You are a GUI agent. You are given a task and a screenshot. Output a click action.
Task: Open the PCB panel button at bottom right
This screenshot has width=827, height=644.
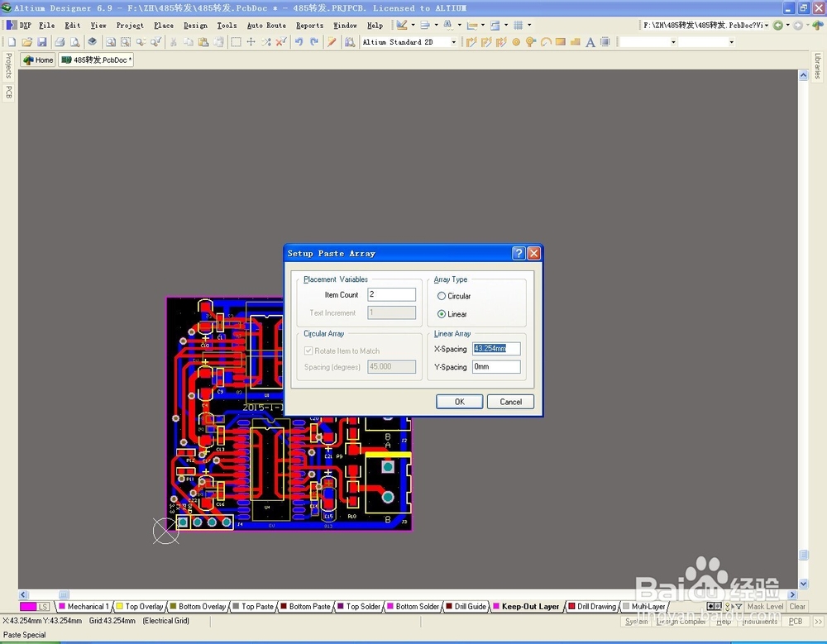(796, 622)
